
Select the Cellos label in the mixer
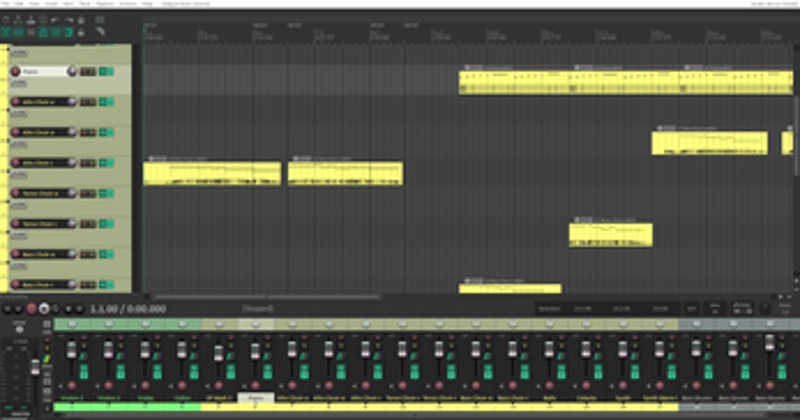point(182,398)
